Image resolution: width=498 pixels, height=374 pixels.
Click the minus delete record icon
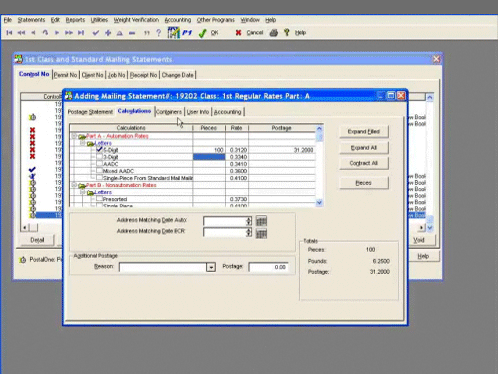(132, 33)
